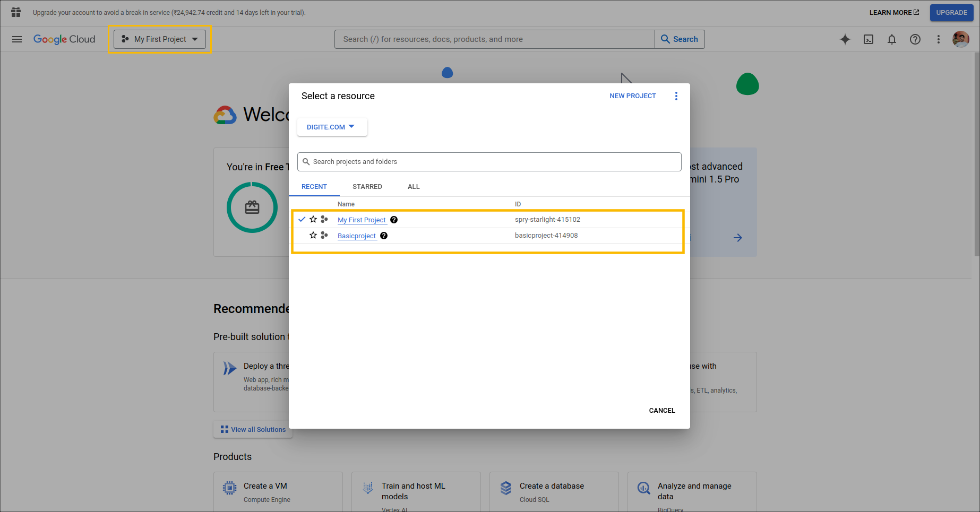Open the notifications bell

[892, 39]
